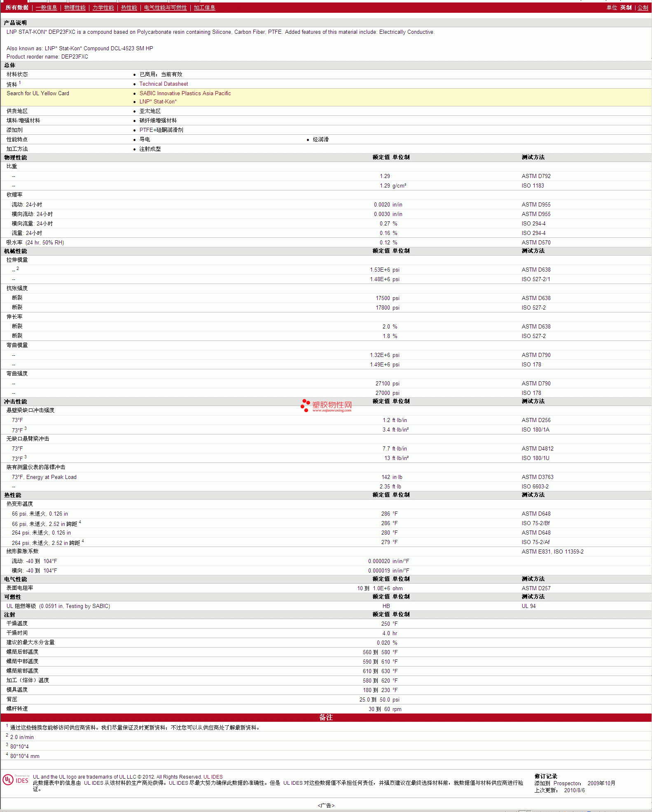
Task: Click the 表面电阻率 row label
Action: [20, 588]
